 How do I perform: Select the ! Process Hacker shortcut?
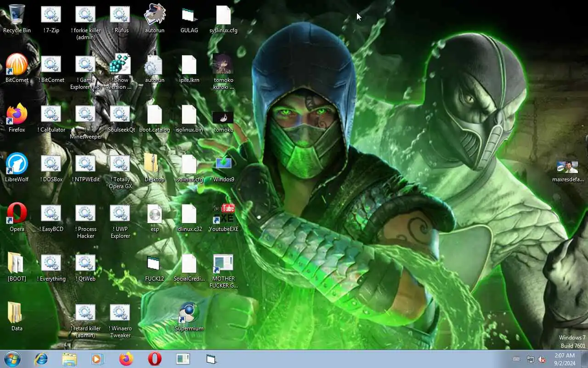pyautogui.click(x=85, y=221)
